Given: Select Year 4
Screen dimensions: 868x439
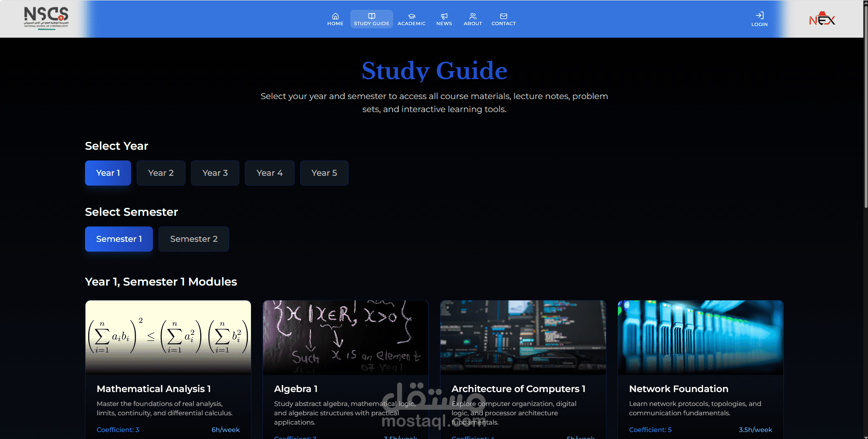Looking at the screenshot, I should pos(270,173).
